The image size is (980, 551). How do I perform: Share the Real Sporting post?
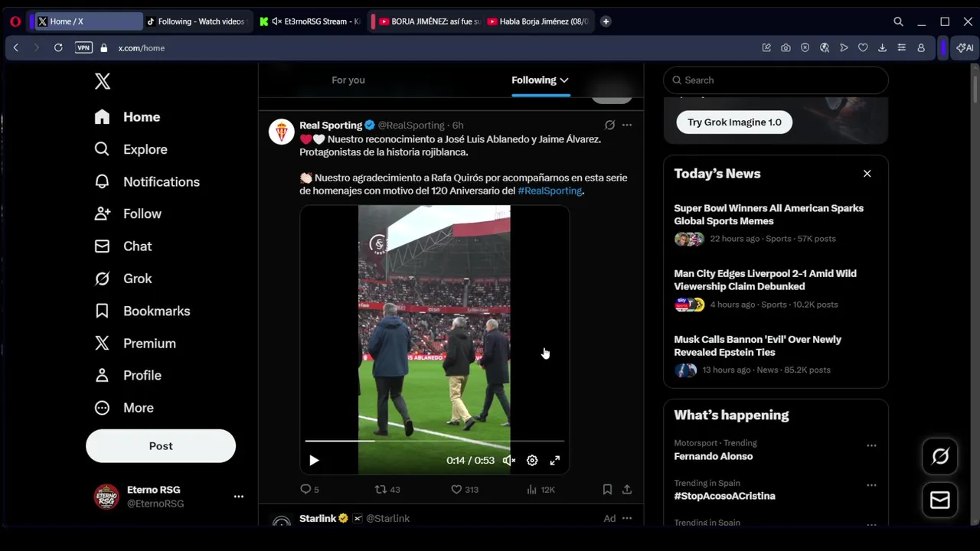(x=627, y=489)
